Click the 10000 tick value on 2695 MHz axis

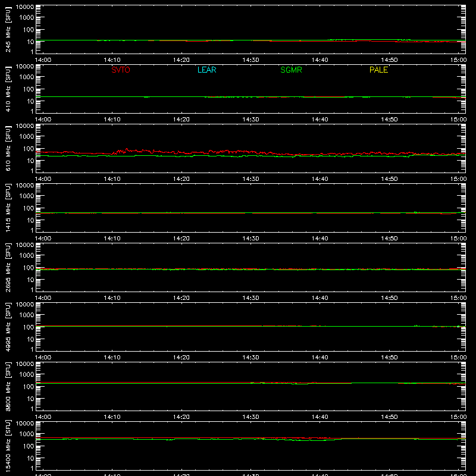click(x=25, y=245)
